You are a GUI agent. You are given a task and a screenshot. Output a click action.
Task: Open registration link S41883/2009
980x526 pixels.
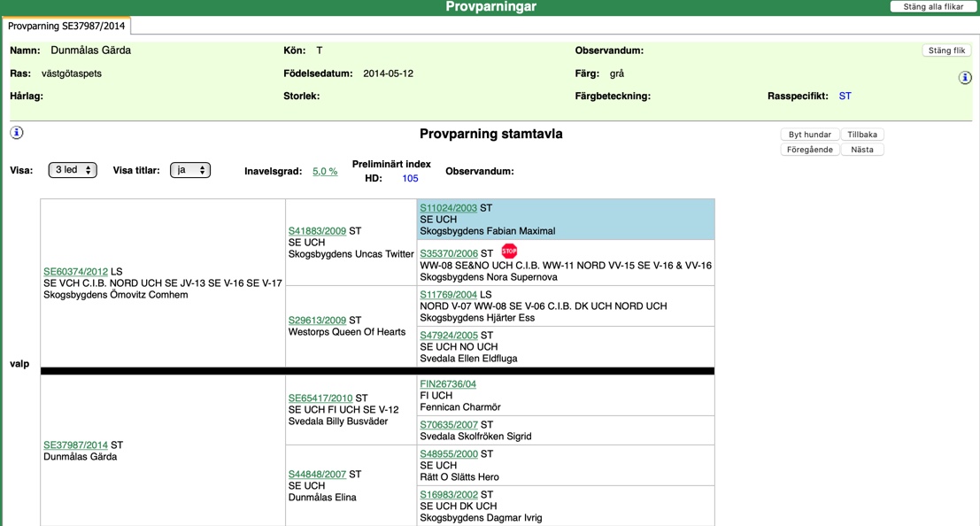click(317, 231)
